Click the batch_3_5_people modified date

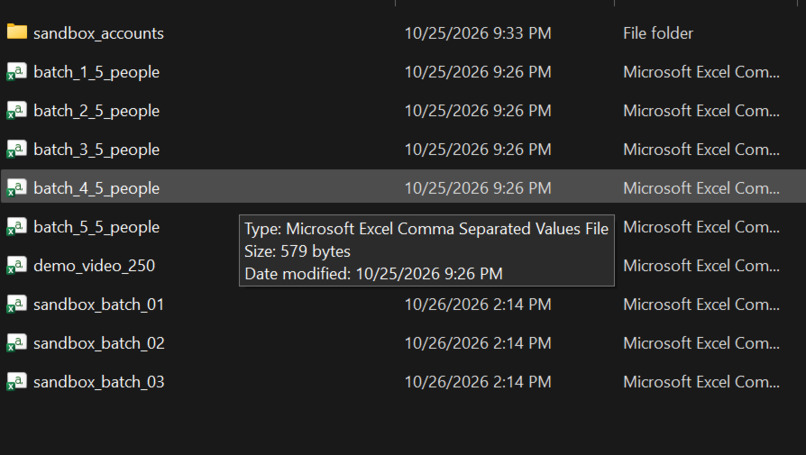(478, 150)
